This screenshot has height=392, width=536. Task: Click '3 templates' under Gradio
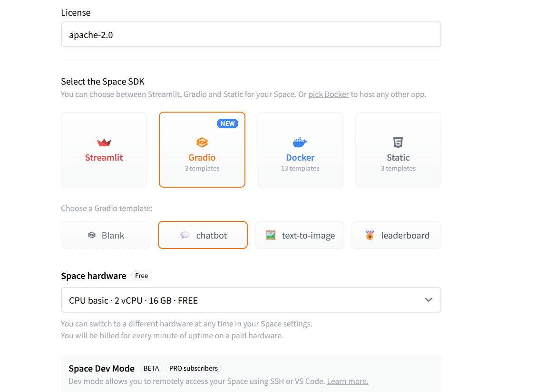click(202, 168)
